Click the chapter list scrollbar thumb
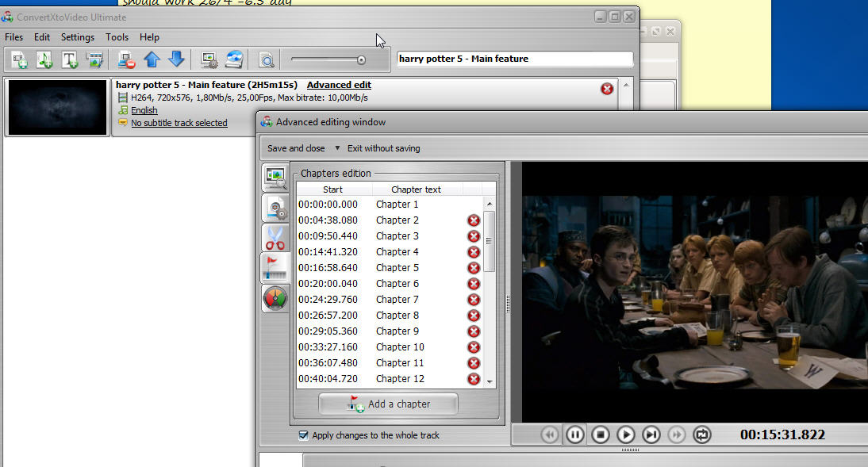 489,241
